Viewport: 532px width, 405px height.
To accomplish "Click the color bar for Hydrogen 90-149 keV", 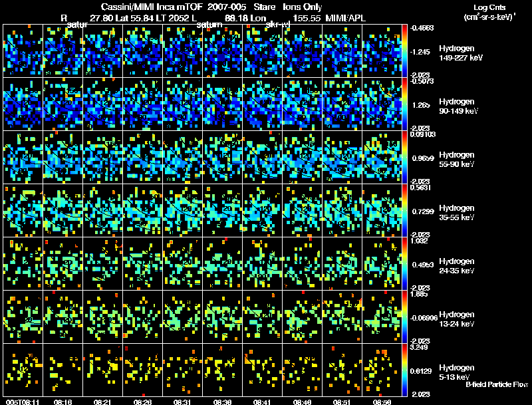I will coord(406,104).
